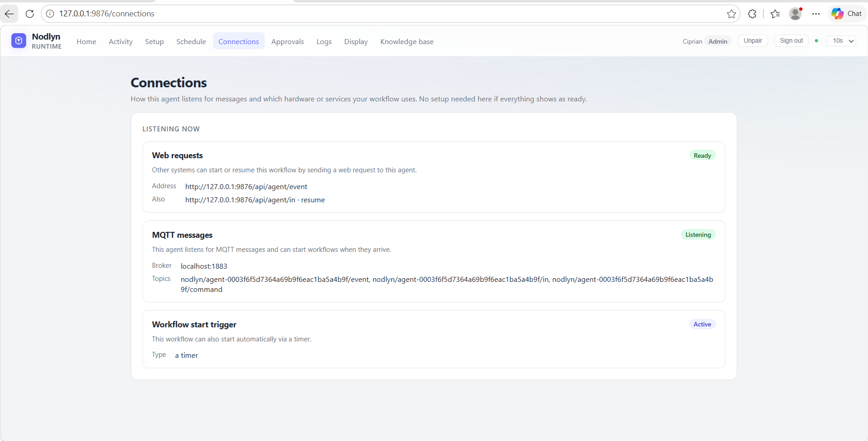
Task: Click the 'a timer' type value
Action: point(187,355)
